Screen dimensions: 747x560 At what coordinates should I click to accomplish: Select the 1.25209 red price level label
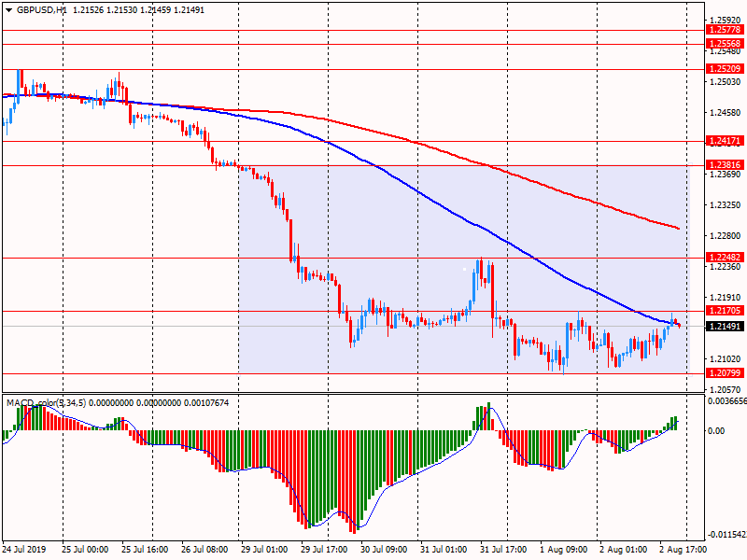(725, 69)
